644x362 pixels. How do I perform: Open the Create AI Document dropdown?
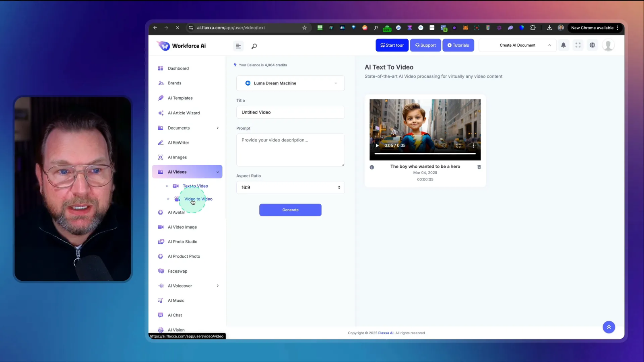pyautogui.click(x=517, y=45)
